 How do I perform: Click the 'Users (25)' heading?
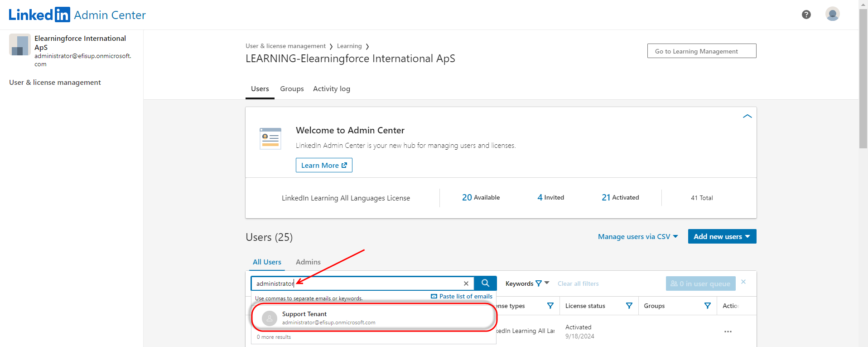coord(269,237)
